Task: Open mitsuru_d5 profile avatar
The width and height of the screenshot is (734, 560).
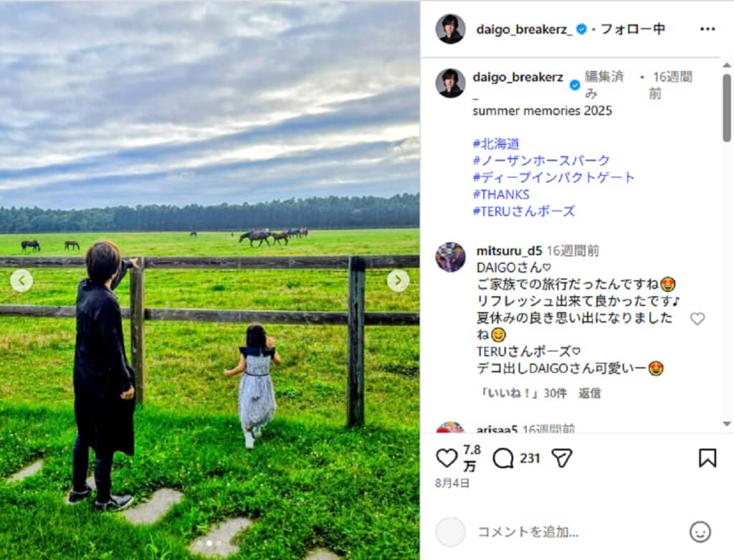Action: 450,257
